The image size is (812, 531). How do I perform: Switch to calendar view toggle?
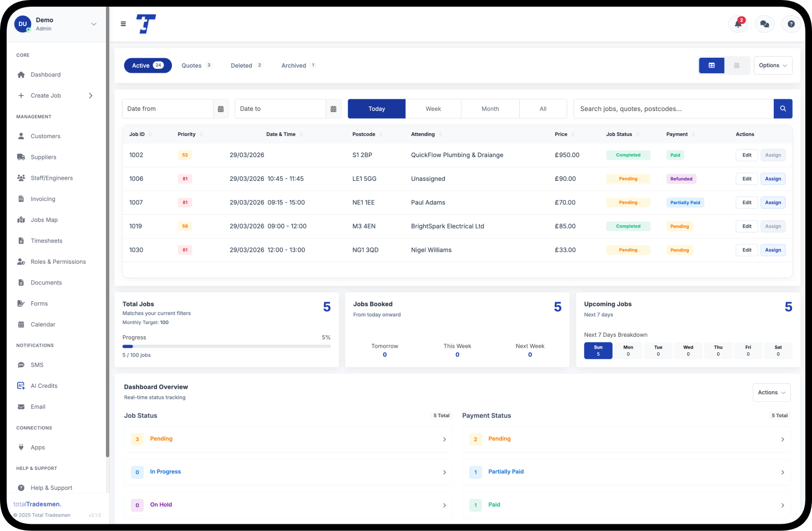coord(737,65)
